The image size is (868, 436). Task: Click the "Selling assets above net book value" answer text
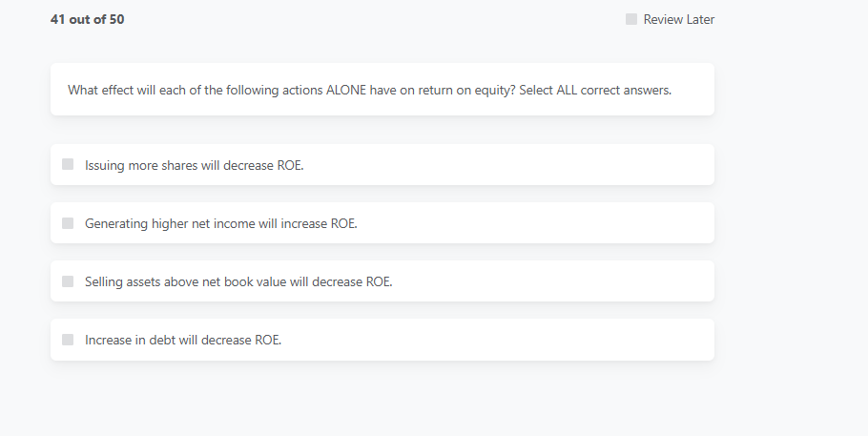tap(238, 281)
